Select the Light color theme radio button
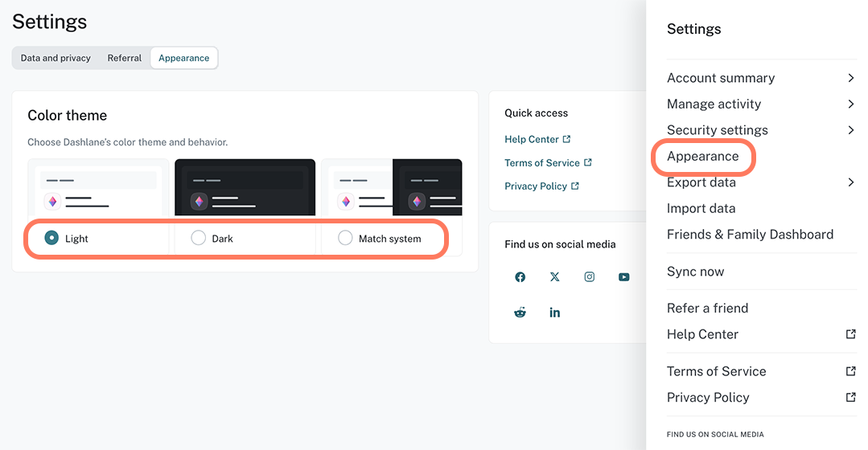This screenshot has width=868, height=450. pyautogui.click(x=51, y=238)
